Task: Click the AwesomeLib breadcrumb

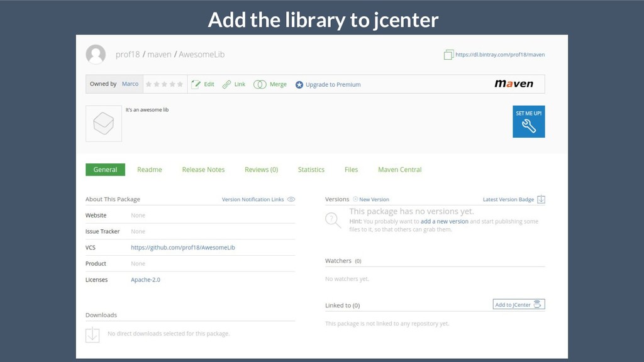Action: pos(202,54)
